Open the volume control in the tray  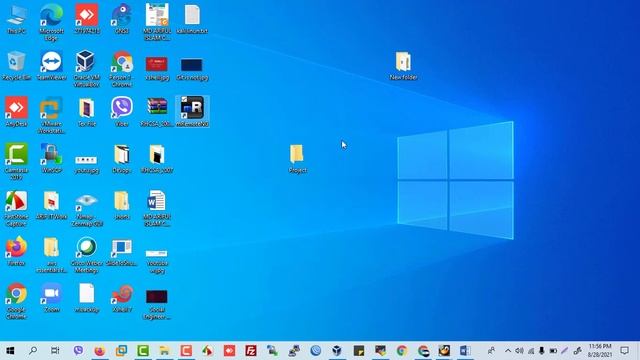pos(519,351)
